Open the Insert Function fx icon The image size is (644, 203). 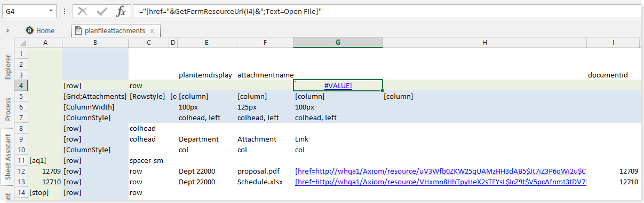tap(121, 11)
